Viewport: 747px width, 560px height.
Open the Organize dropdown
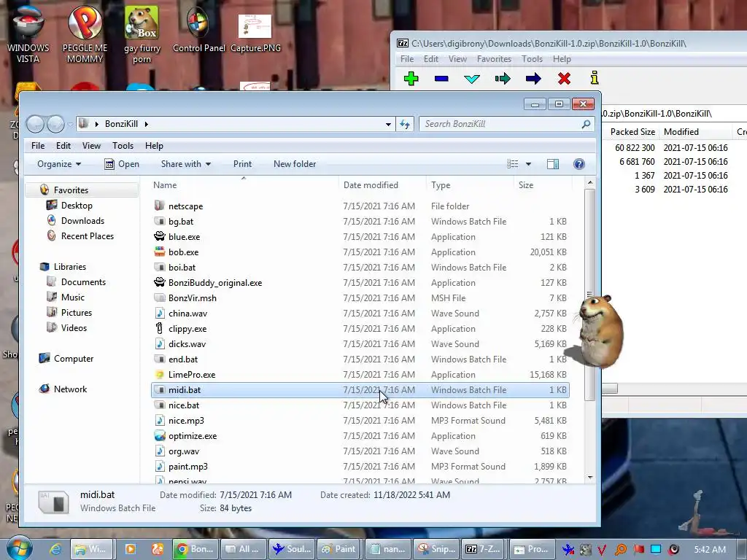pos(59,164)
